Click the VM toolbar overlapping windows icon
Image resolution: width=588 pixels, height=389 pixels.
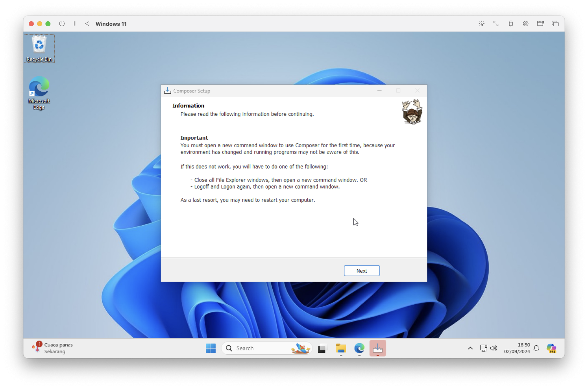pyautogui.click(x=555, y=24)
